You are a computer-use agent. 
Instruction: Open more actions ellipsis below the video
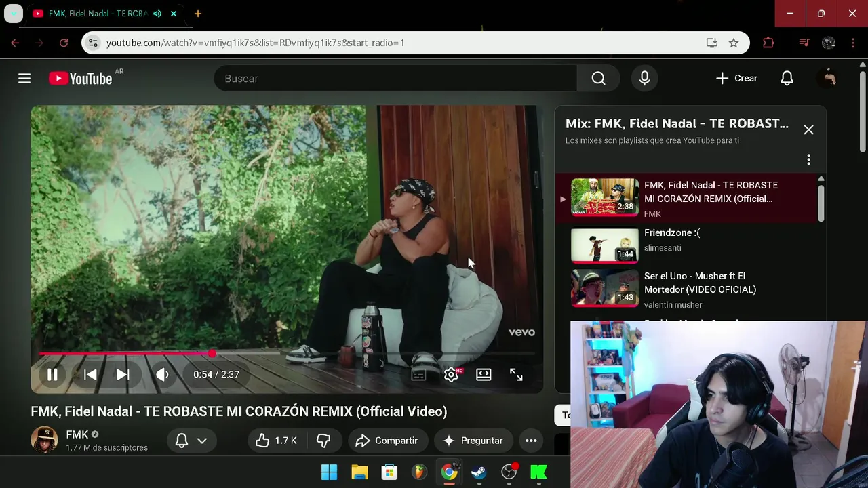click(531, 441)
